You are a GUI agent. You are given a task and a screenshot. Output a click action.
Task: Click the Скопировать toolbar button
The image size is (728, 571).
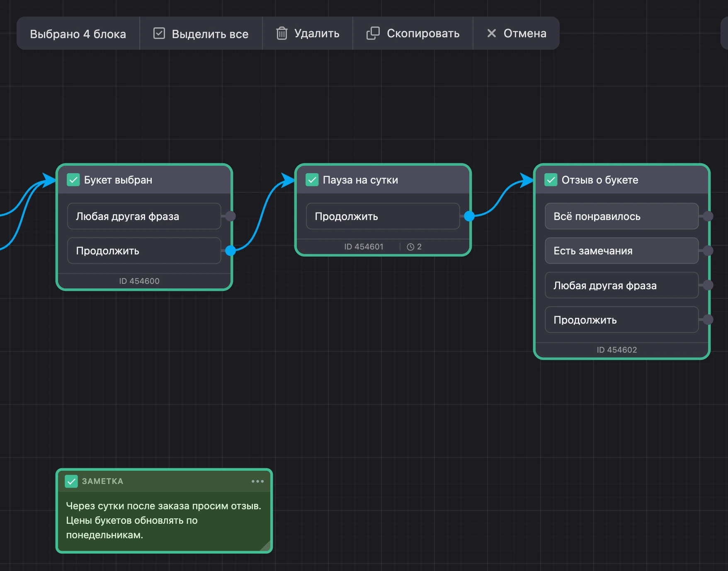(413, 33)
